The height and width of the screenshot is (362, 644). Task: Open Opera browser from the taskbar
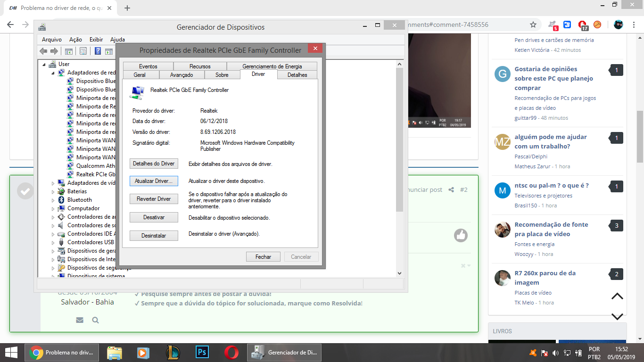tap(231, 352)
